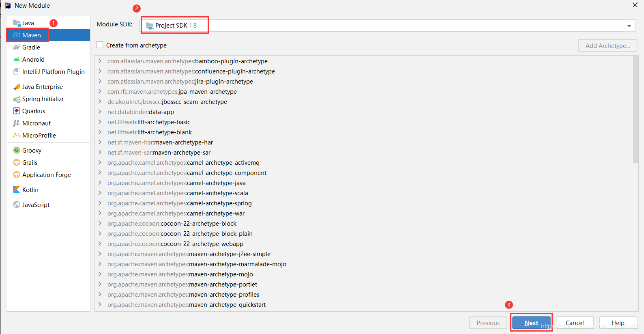Click the Quarkus icon
Image resolution: width=644 pixels, height=334 pixels.
pos(17,111)
